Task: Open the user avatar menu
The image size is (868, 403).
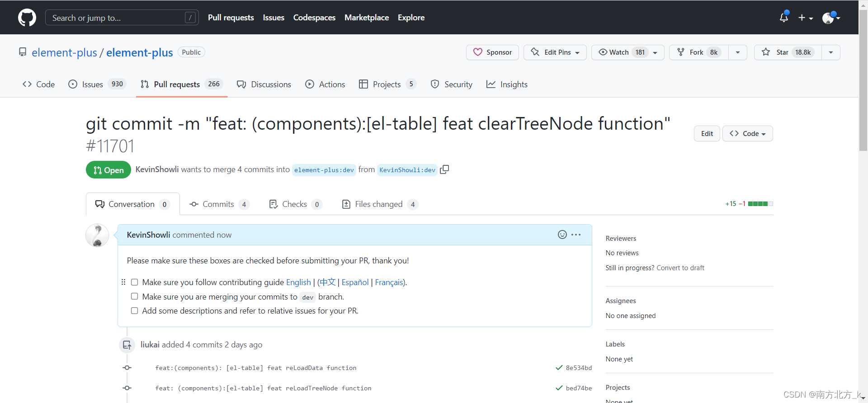Action: (831, 18)
